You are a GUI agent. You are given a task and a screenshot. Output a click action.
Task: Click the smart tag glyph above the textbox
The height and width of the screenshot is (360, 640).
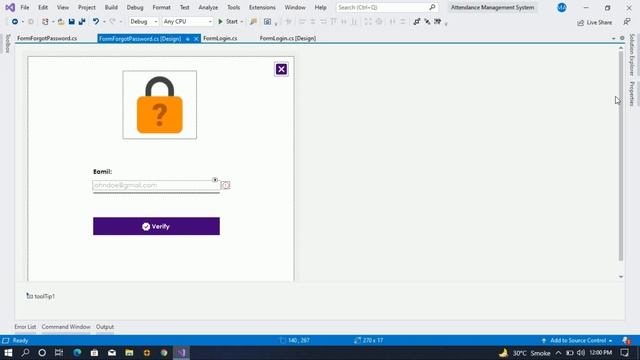(x=215, y=180)
